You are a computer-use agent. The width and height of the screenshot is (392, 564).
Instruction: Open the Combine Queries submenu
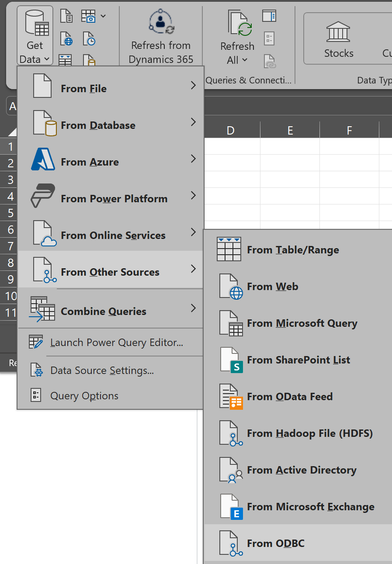pos(110,308)
